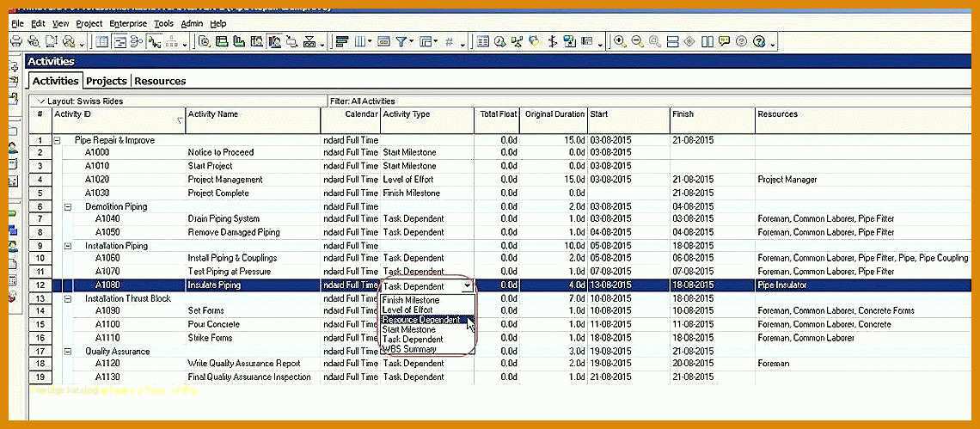980x429 pixels.
Task: Click the Resources person icon in the left sidebar
Action: coord(13,148)
